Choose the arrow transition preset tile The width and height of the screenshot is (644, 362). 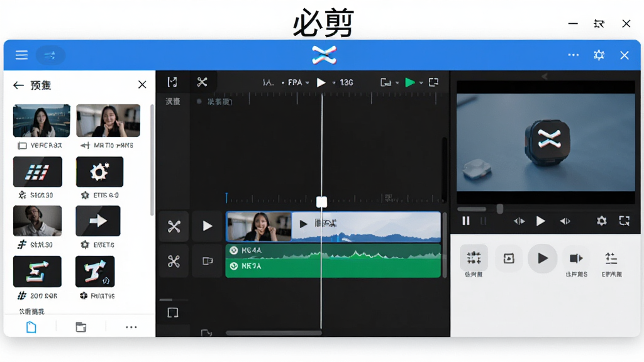[x=97, y=221]
